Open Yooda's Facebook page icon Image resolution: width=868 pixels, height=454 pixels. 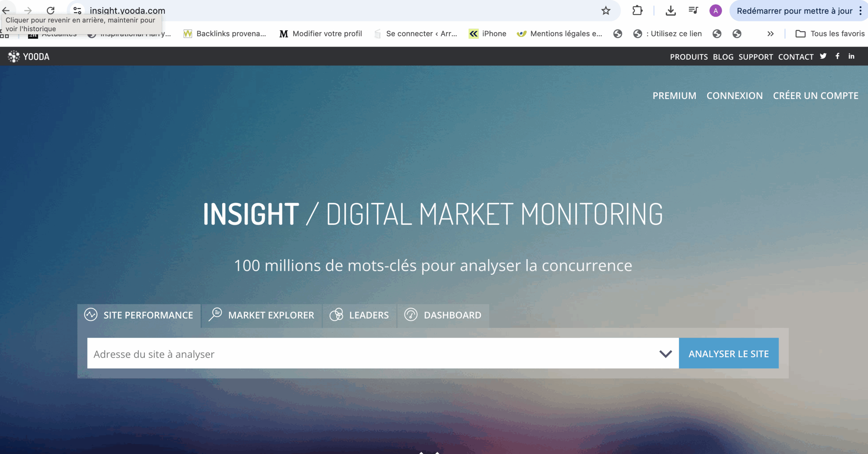(x=837, y=56)
